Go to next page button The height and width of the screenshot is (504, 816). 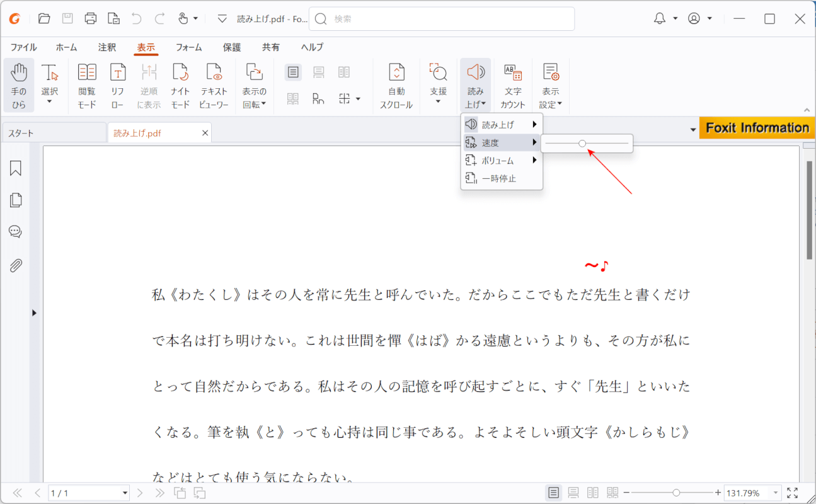point(140,493)
